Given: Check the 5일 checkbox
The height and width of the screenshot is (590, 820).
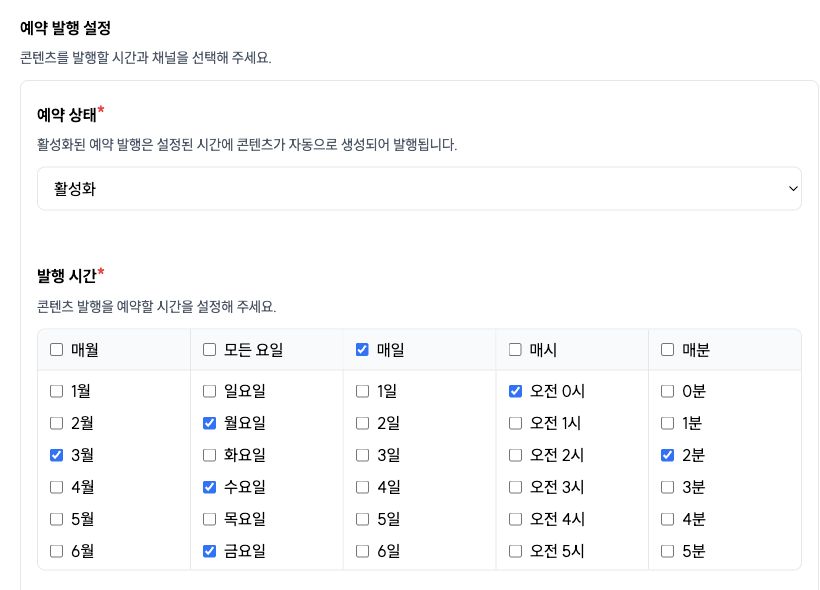Looking at the screenshot, I should [x=362, y=519].
